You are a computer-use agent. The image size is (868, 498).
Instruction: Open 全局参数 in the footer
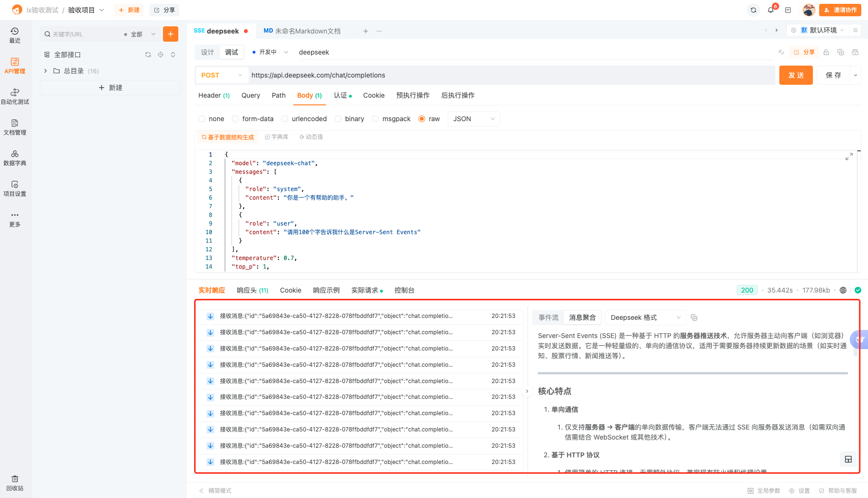pyautogui.click(x=764, y=491)
